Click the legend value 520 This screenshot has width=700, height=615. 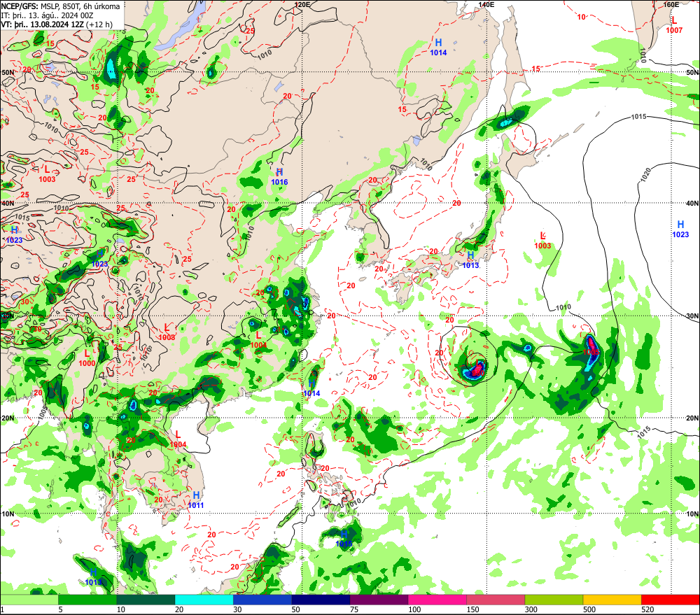coord(647,609)
